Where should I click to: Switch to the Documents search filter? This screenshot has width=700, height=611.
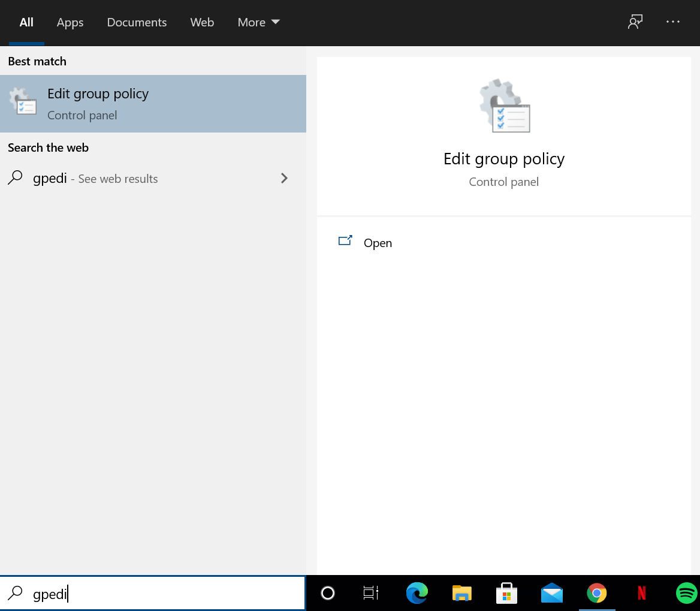point(137,22)
